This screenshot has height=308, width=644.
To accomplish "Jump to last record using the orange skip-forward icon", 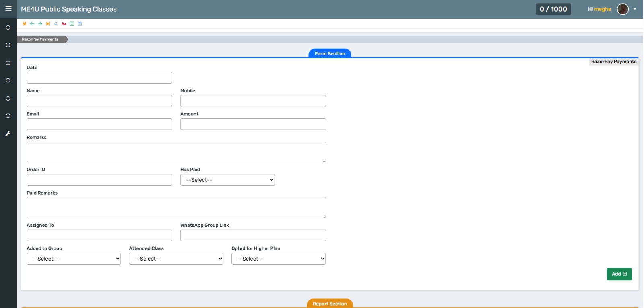I will click(48, 24).
